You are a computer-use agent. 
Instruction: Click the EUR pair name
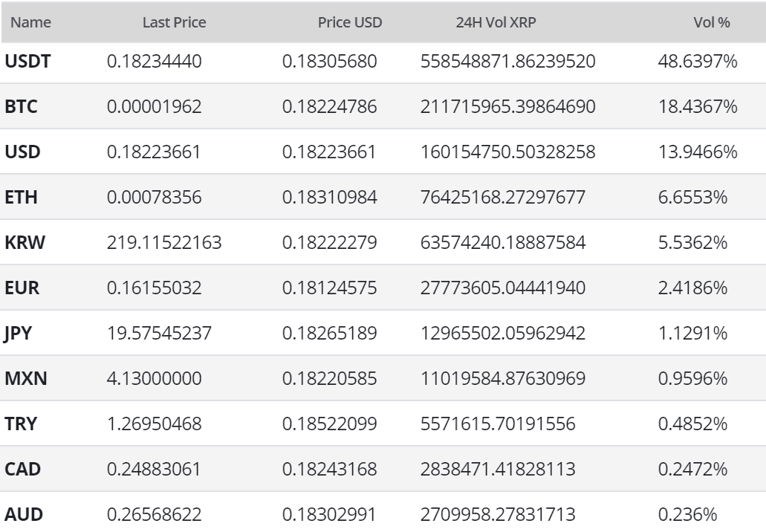click(x=22, y=288)
